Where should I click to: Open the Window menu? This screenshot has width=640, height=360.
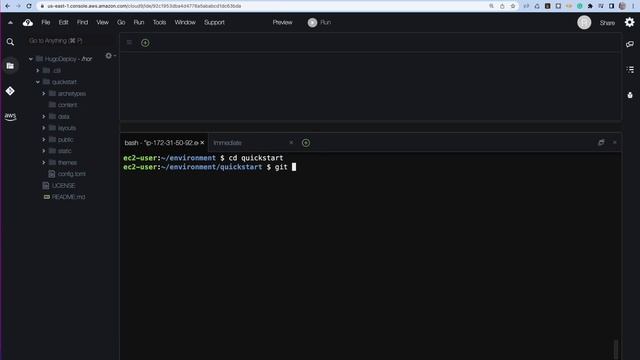(x=185, y=22)
